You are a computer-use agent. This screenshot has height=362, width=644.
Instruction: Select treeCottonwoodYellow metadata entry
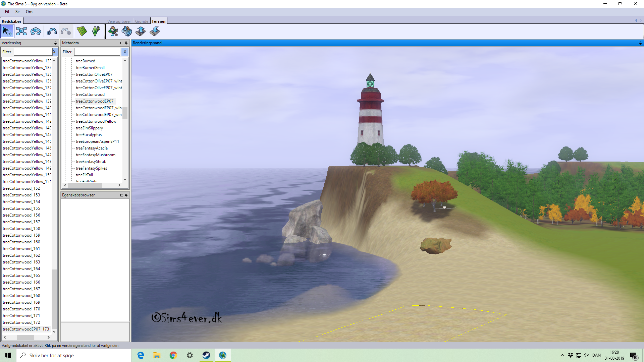[x=96, y=121]
